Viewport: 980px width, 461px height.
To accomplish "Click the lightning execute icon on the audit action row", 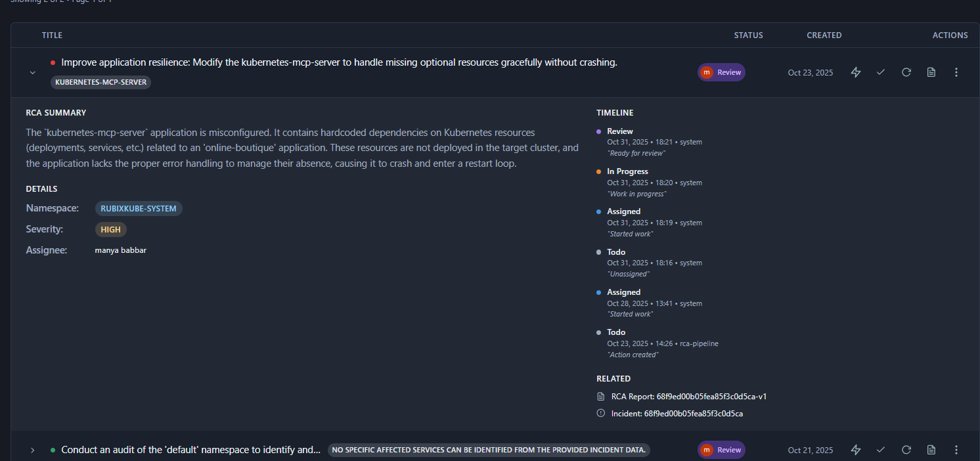I will pos(855,450).
